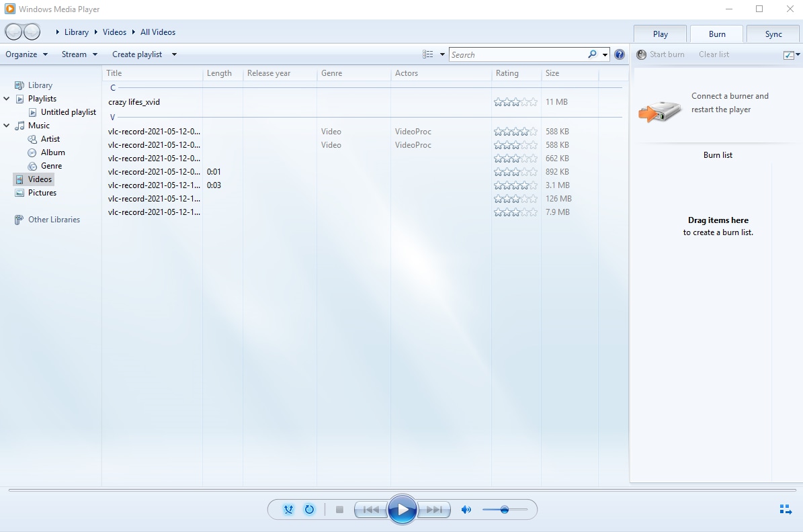The image size is (803, 532).
Task: Select the 892 KB vlc-record video row
Action: [362, 172]
